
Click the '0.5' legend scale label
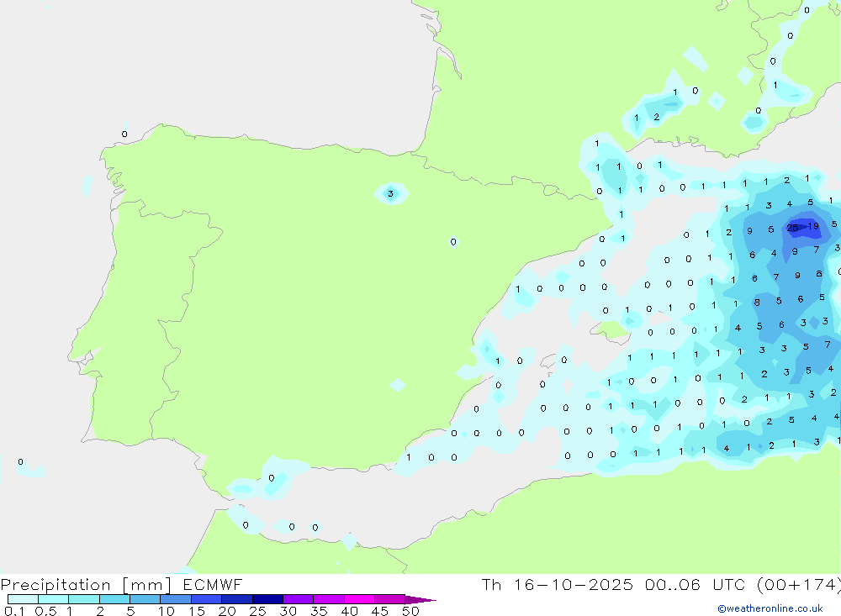pyautogui.click(x=45, y=611)
